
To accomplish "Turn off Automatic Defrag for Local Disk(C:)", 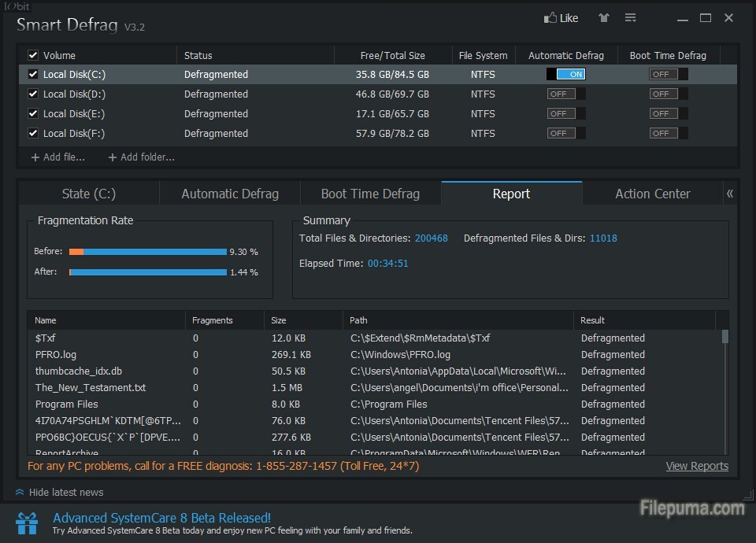I will pos(566,75).
